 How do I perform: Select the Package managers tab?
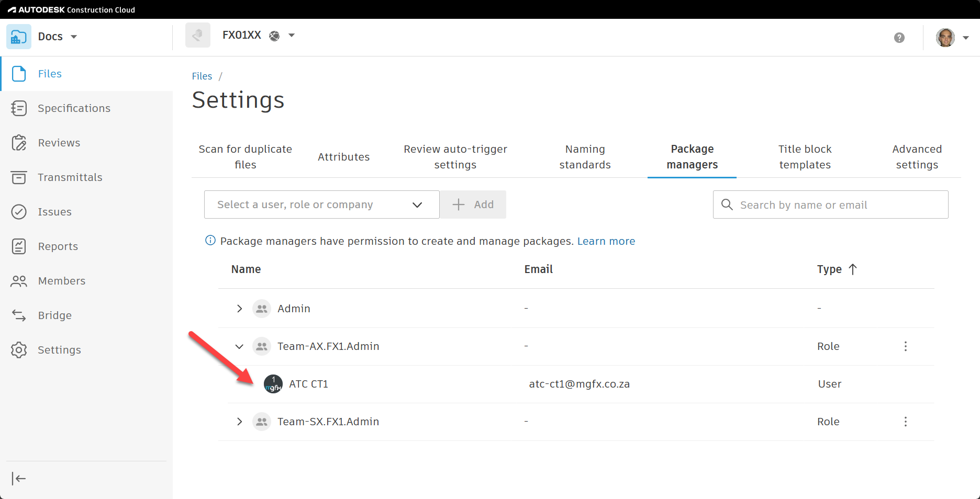click(x=692, y=157)
